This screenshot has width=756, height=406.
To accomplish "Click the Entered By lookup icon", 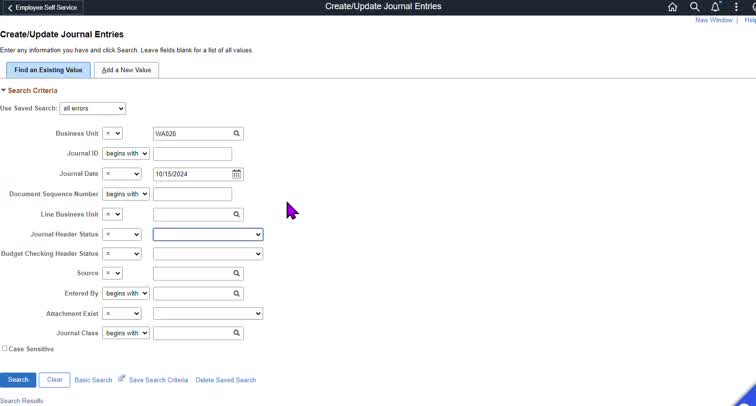I will coord(237,294).
